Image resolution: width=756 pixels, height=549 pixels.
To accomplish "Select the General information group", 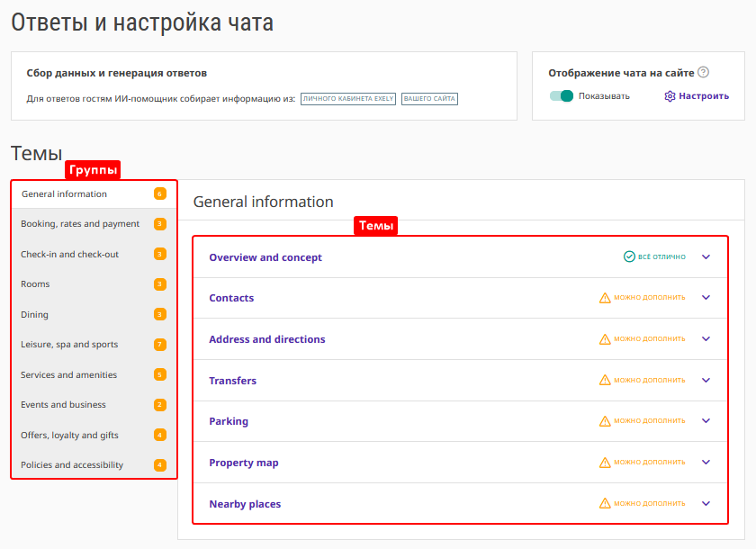I will [x=94, y=194].
